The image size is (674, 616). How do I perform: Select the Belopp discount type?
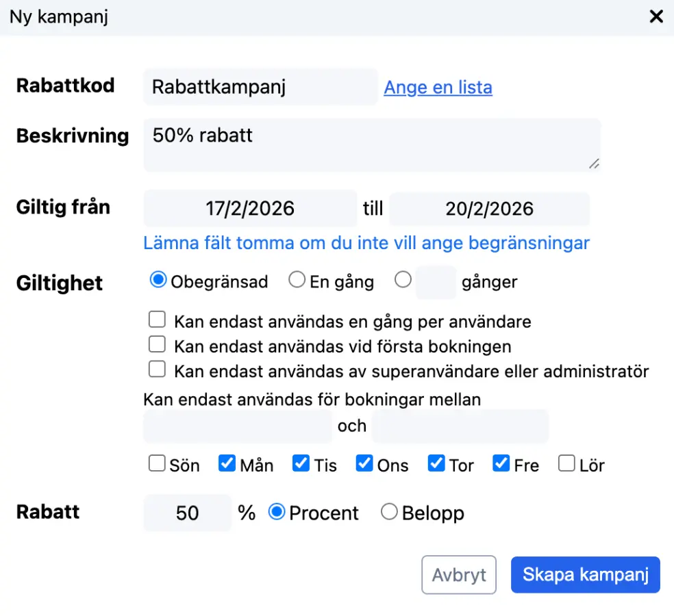pos(389,512)
